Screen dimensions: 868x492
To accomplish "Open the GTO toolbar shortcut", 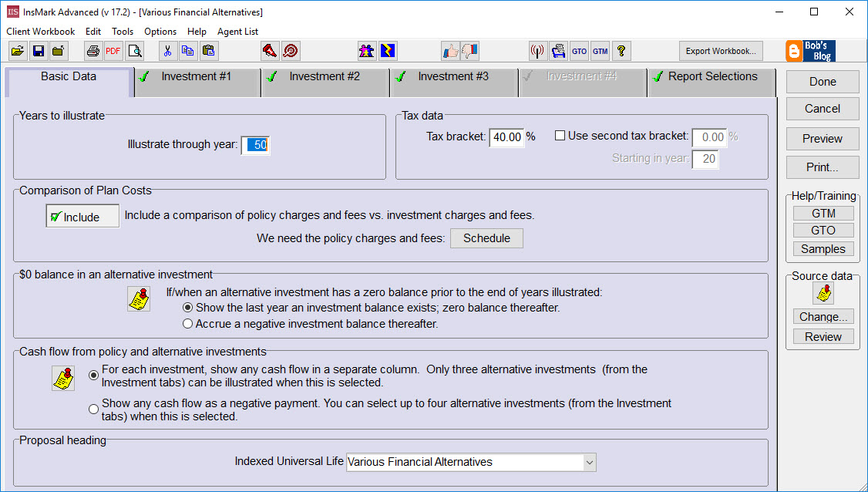I will tap(579, 51).
